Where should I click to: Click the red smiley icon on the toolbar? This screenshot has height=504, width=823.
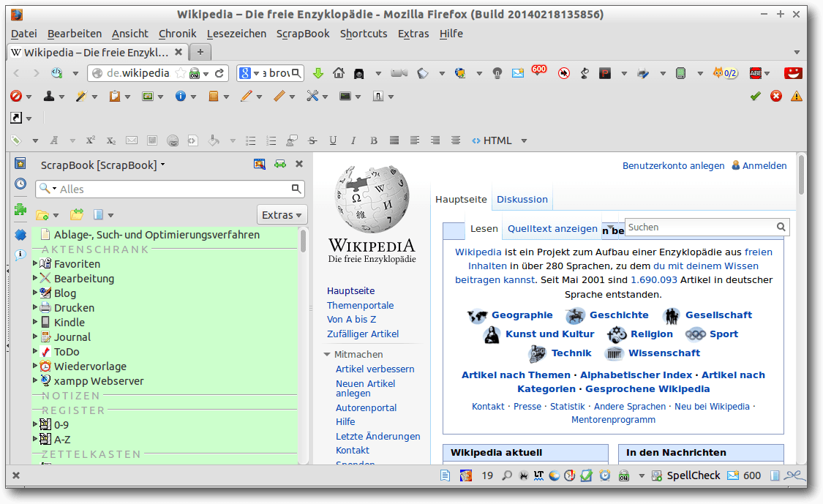coord(793,73)
